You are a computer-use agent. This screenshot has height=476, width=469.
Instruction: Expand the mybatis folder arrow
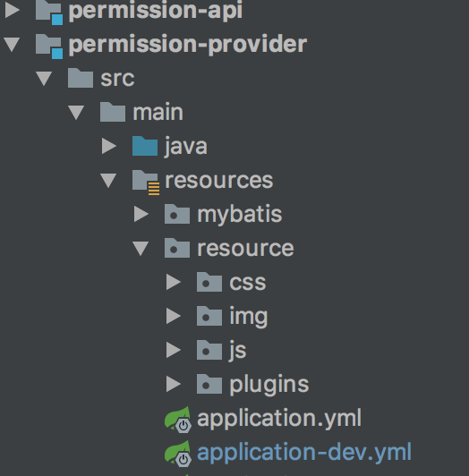pyautogui.click(x=141, y=214)
